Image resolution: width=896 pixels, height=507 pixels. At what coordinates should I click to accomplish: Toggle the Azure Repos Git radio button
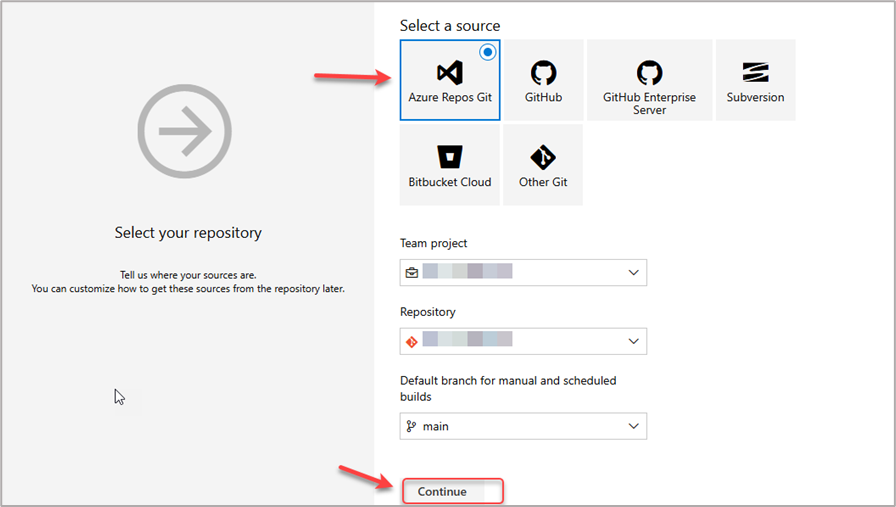point(488,52)
